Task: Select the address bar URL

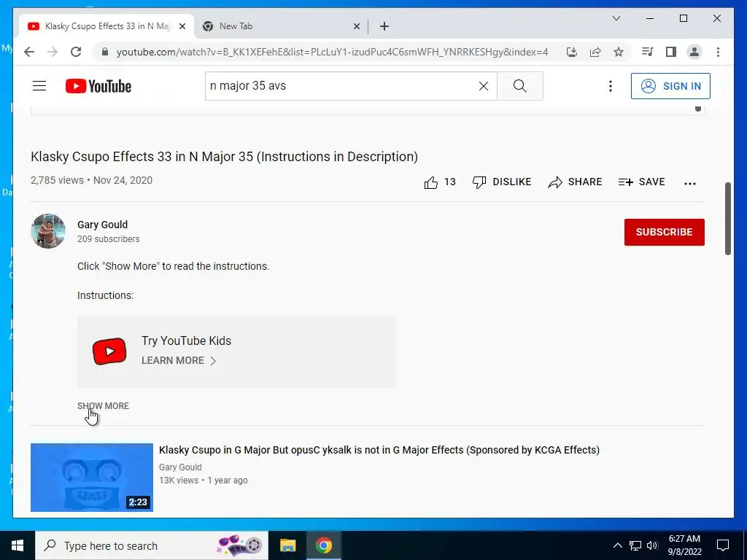Action: 332,52
